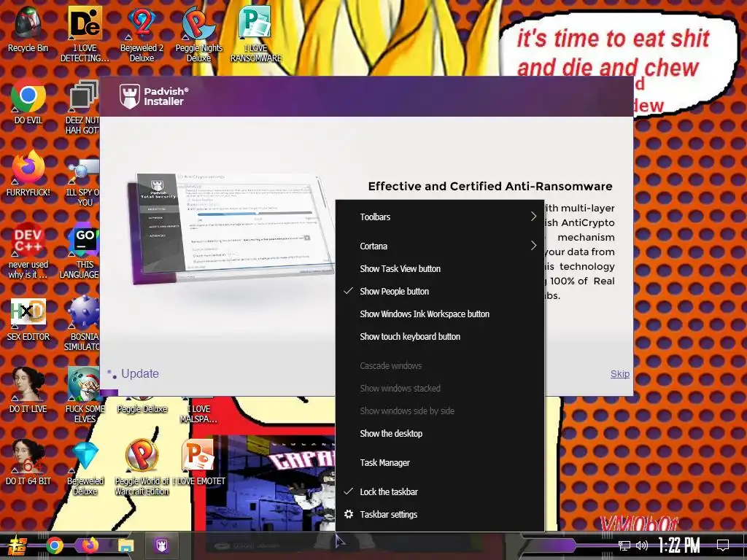Open the ILL SPY ON YOU icon
This screenshot has height=560, width=747.
[x=84, y=181]
